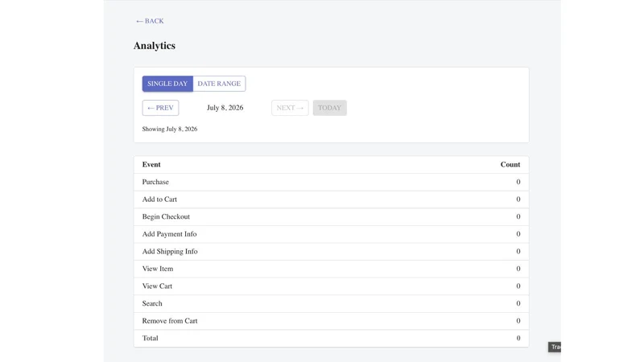Select the Add Shipping Info row label
This screenshot has height=362, width=644.
coord(170,251)
